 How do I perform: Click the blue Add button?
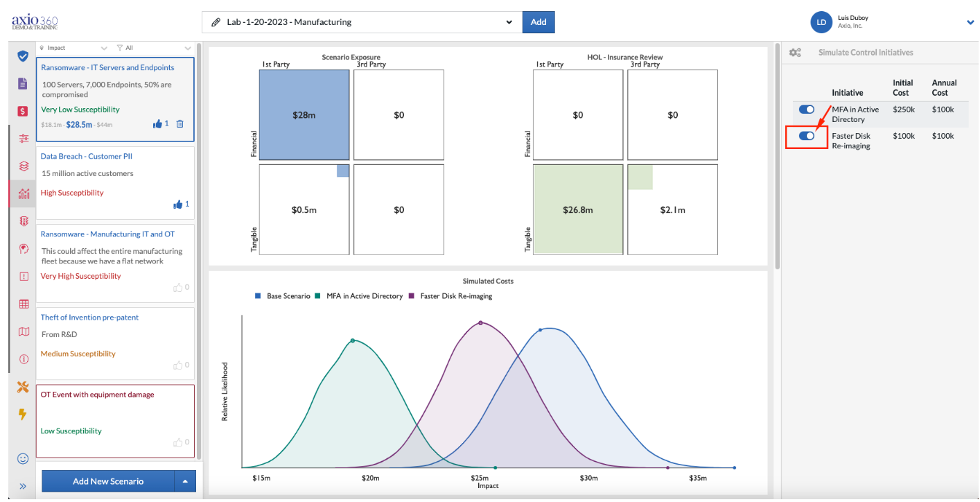[539, 22]
